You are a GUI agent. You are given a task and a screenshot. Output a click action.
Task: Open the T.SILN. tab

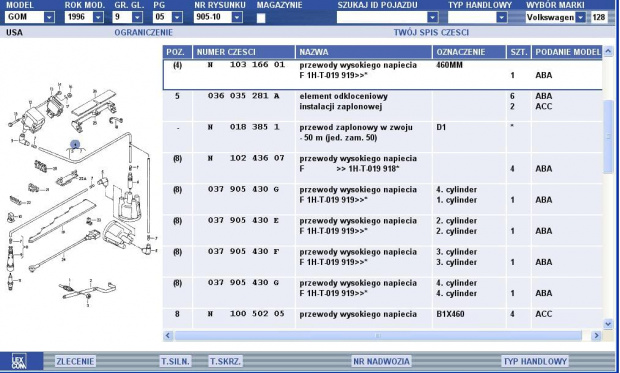(x=175, y=361)
